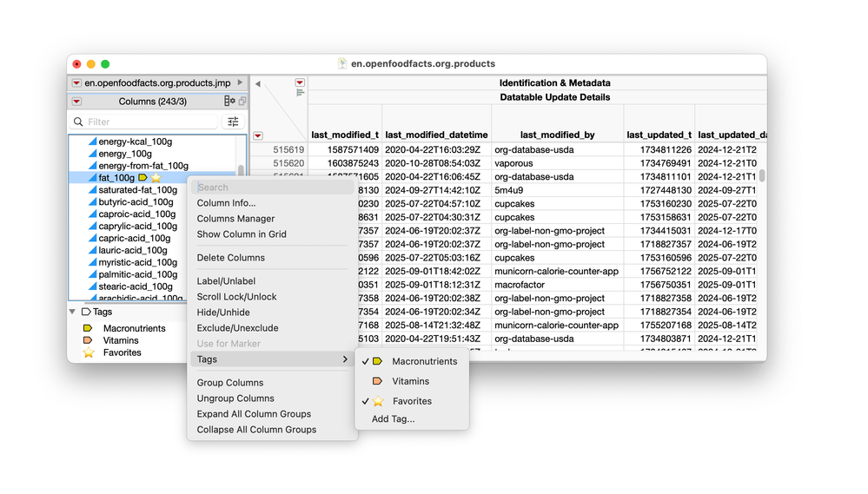Open the red triangle menu beside the table name
Screen dimensions: 868x494
click(x=76, y=83)
